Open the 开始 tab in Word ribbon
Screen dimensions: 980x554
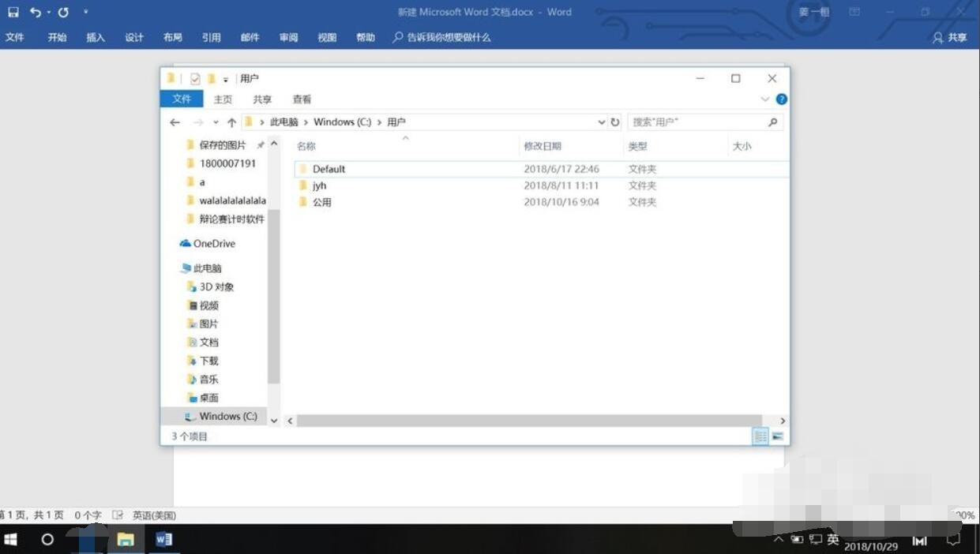(57, 37)
